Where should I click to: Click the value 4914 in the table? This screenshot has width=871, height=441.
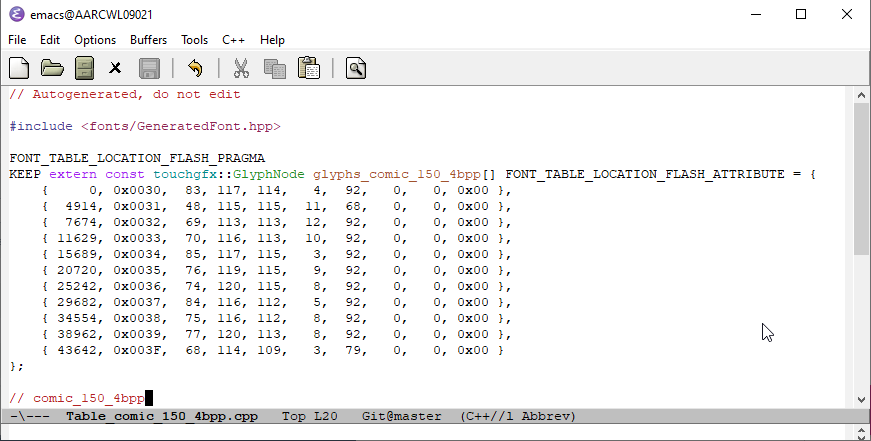[x=81, y=207]
